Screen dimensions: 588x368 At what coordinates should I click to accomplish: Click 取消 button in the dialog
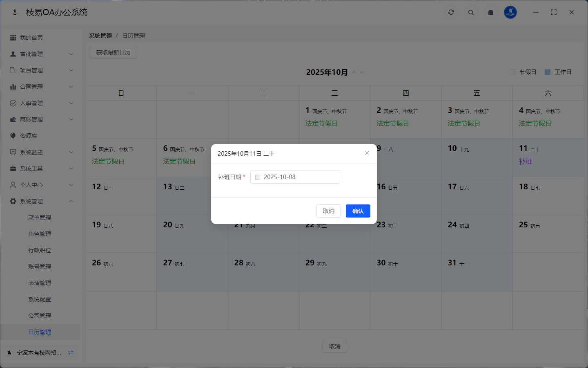[328, 211]
